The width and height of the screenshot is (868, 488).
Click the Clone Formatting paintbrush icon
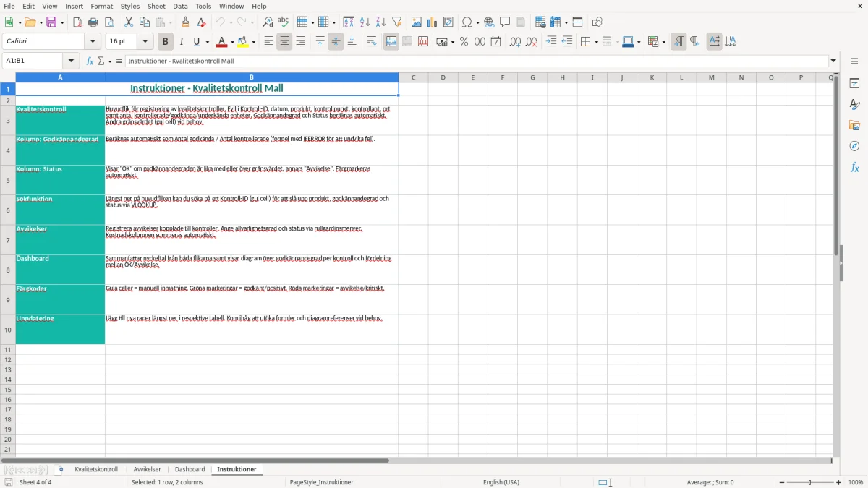pyautogui.click(x=185, y=22)
